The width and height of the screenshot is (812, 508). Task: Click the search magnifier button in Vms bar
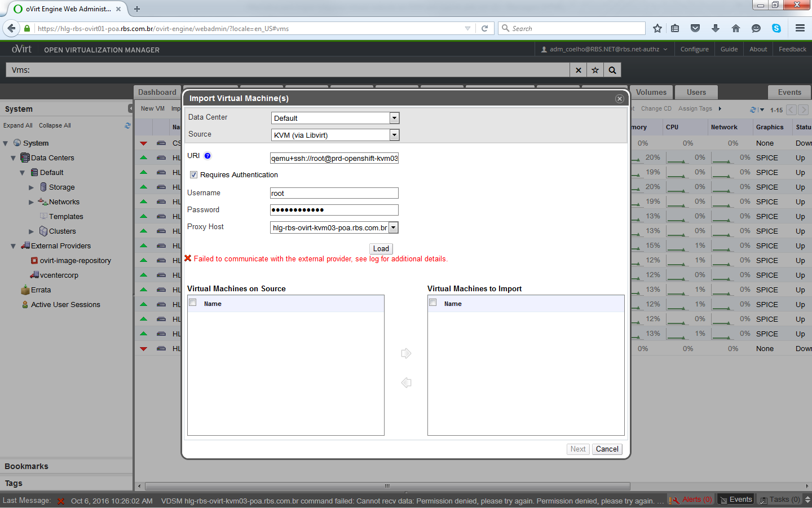tap(612, 70)
